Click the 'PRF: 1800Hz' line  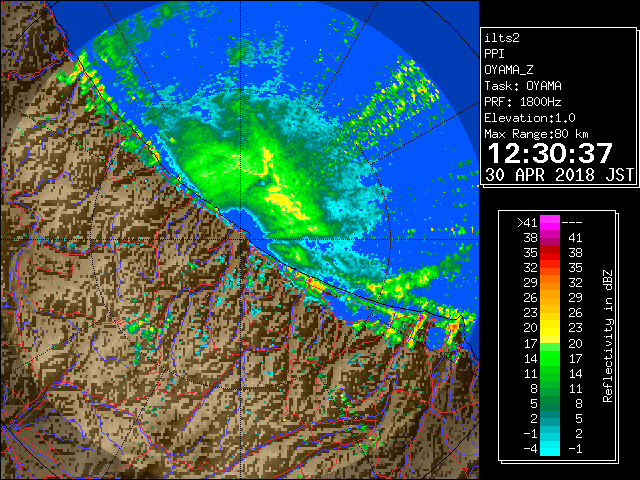click(x=523, y=102)
